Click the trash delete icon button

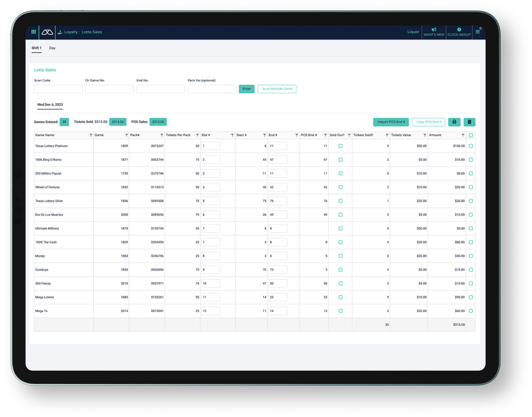469,122
